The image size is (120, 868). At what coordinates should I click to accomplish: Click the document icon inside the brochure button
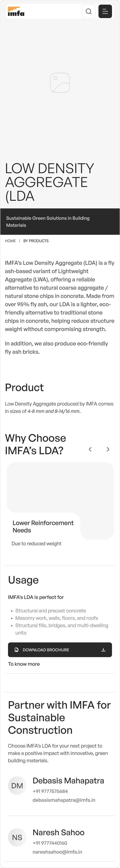[x=16, y=649]
